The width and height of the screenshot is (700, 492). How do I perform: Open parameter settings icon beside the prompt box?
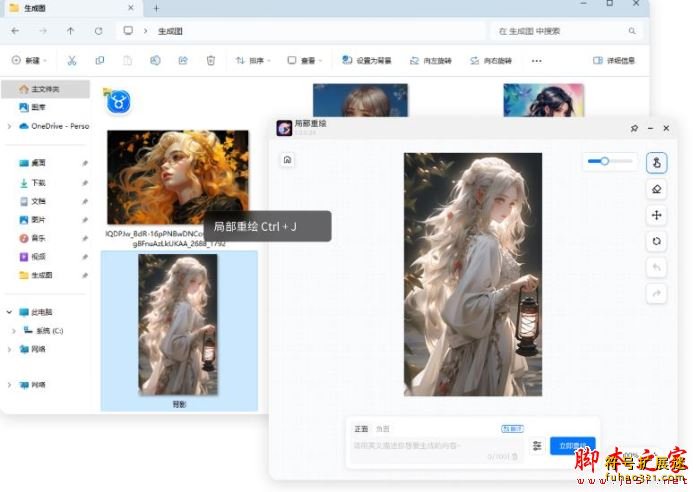(x=537, y=445)
